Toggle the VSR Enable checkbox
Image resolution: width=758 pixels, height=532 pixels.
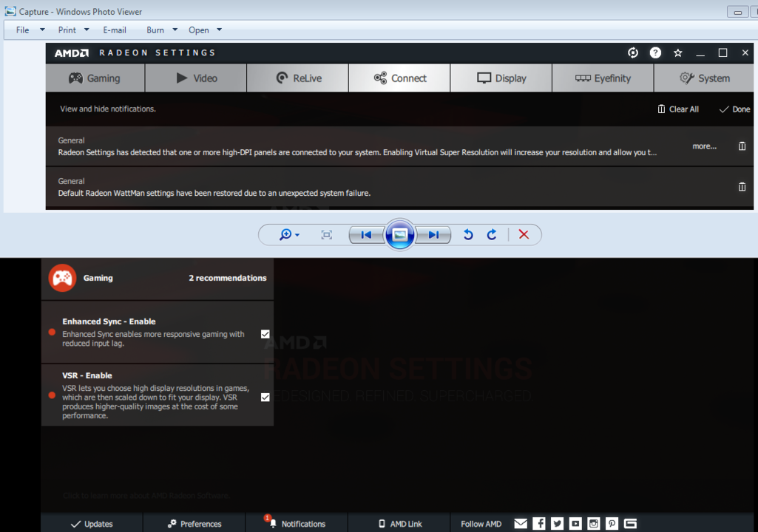[265, 398]
